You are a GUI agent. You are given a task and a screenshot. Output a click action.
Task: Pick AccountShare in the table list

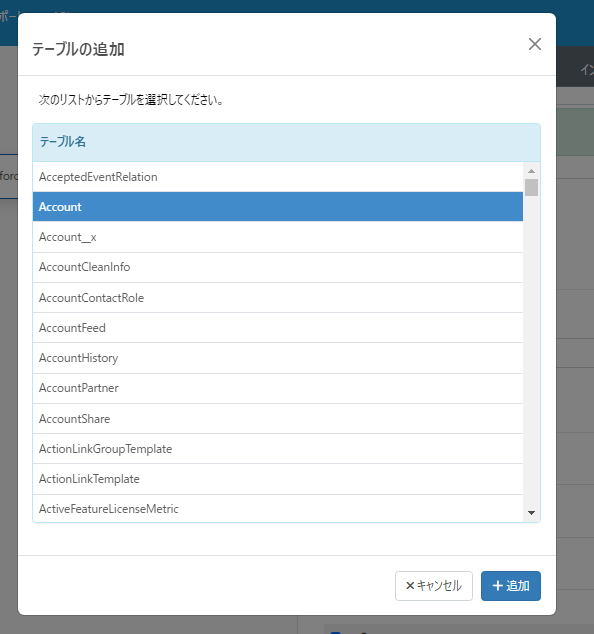278,418
